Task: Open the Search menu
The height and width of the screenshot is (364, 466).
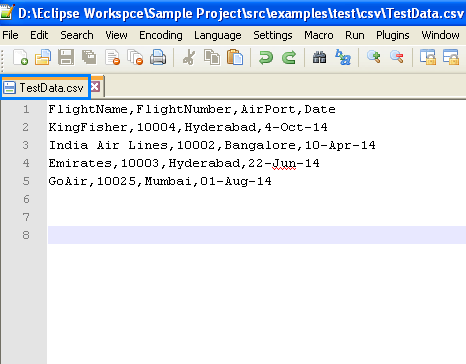Action: click(77, 35)
